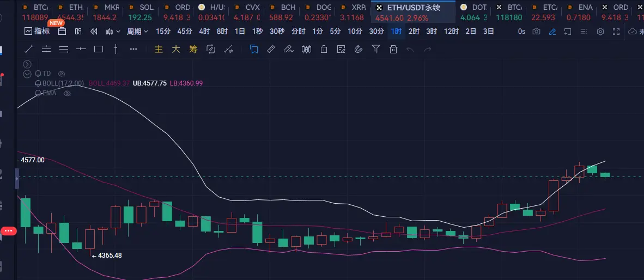
Task: Select the brush pen tool
Action: tap(288, 49)
